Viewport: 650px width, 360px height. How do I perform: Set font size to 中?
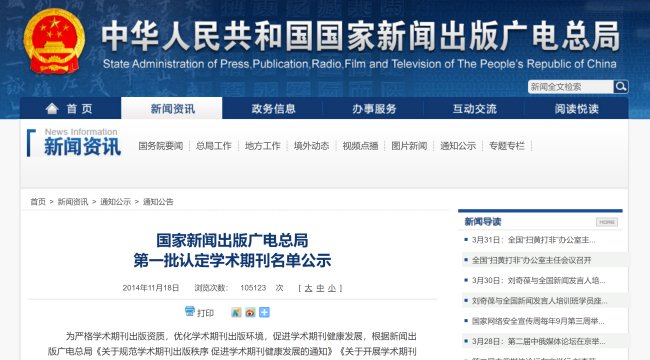[320, 288]
